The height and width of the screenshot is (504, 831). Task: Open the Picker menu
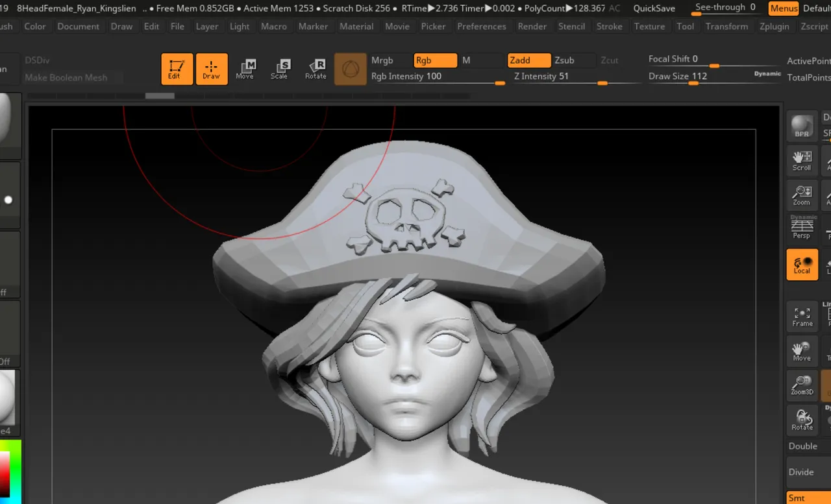click(433, 27)
